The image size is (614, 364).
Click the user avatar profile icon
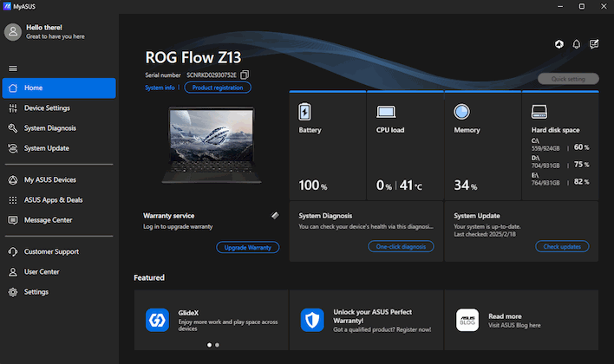click(13, 32)
